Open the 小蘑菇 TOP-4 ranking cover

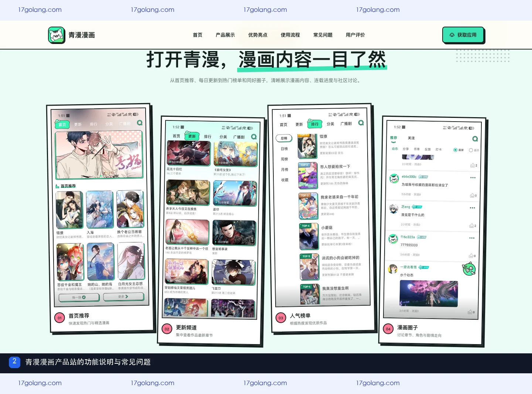click(x=309, y=237)
